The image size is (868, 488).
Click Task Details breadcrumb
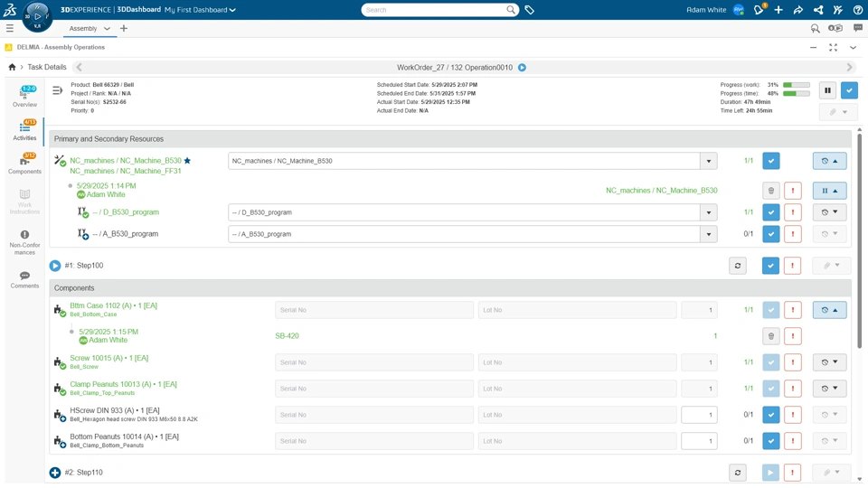47,67
